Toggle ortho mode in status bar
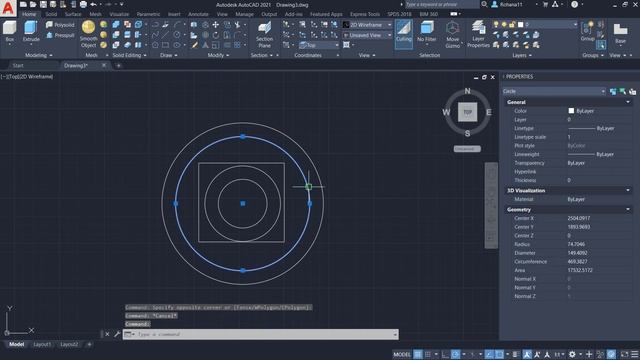The width and height of the screenshot is (640, 360). click(x=445, y=354)
